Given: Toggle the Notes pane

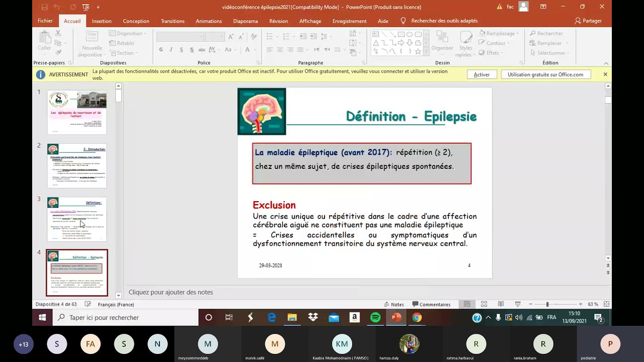Looking at the screenshot, I should (x=394, y=304).
